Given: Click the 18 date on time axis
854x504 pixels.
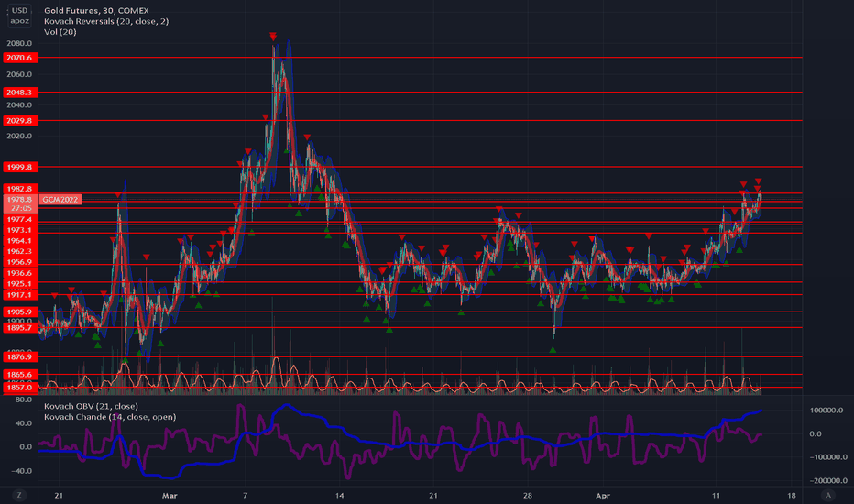Looking at the screenshot, I should pos(792,495).
